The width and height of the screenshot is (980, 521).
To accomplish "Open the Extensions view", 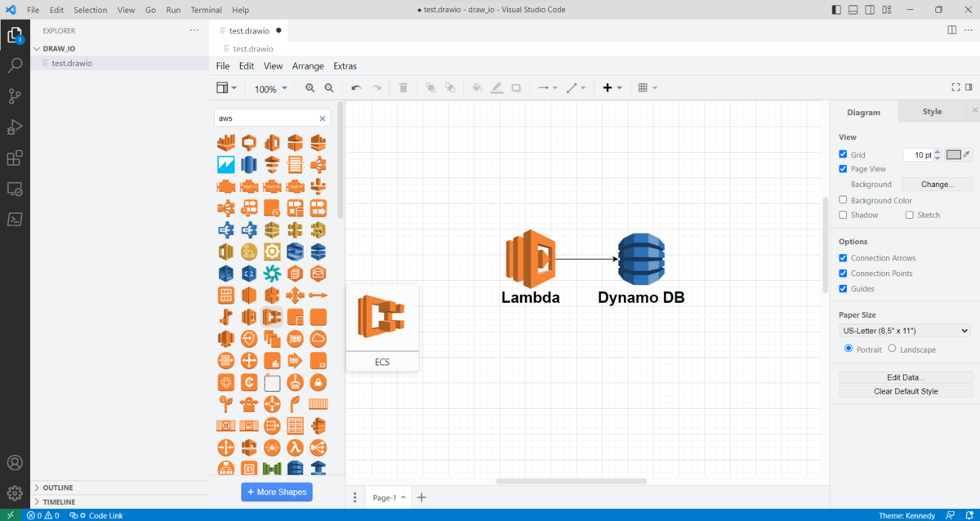I will pos(15,158).
